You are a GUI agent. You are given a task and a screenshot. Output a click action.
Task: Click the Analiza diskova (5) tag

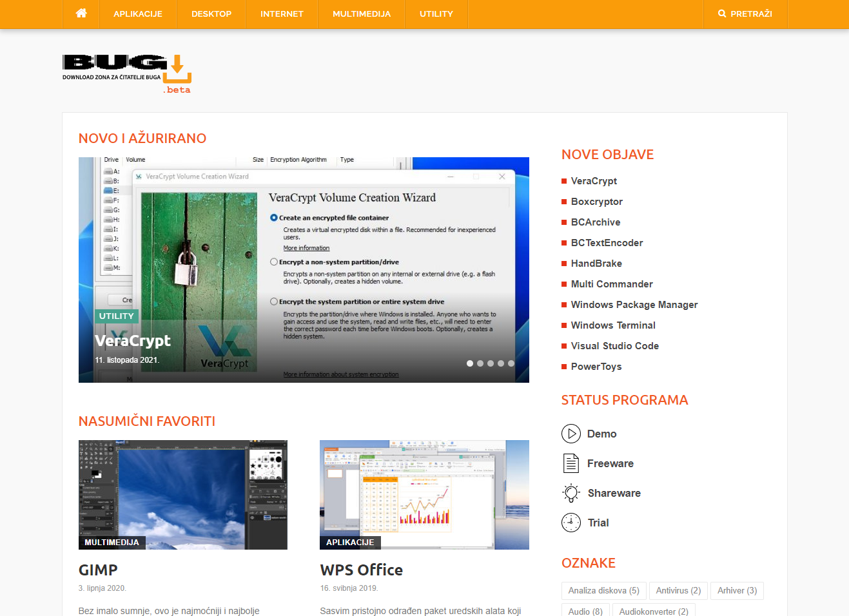point(603,591)
